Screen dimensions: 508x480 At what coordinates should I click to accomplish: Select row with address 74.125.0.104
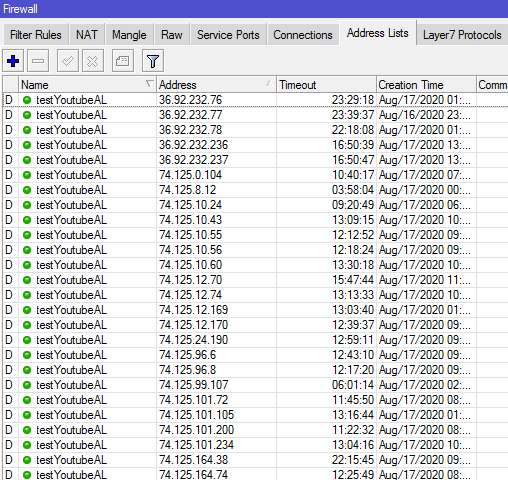pos(255,175)
